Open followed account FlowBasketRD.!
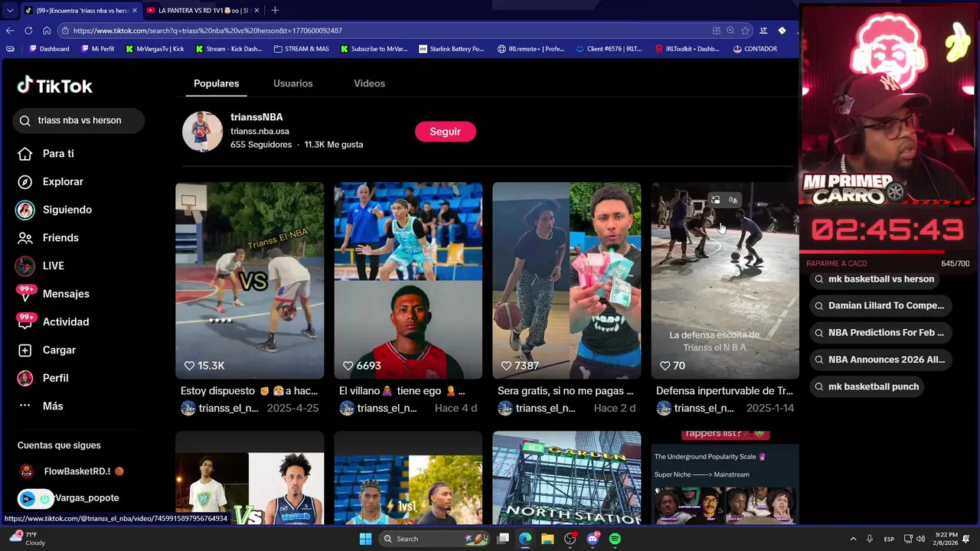Viewport: 980px width, 551px height. point(71,471)
